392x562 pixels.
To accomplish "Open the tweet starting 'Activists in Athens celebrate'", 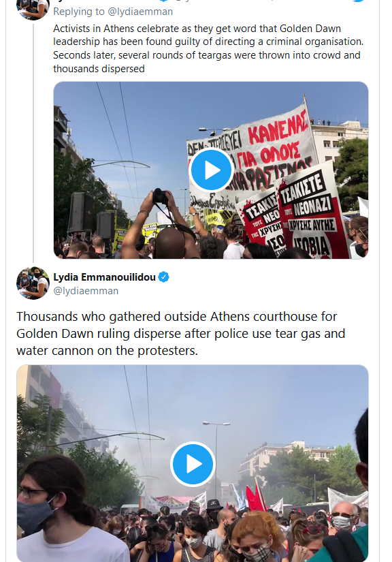I will coord(208,48).
